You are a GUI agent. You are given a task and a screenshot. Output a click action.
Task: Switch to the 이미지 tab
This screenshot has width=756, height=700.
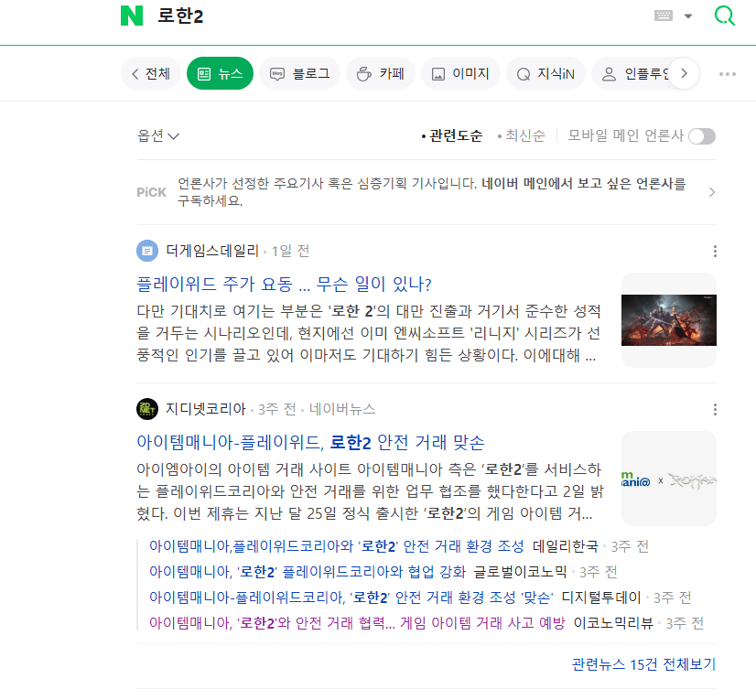(x=460, y=74)
